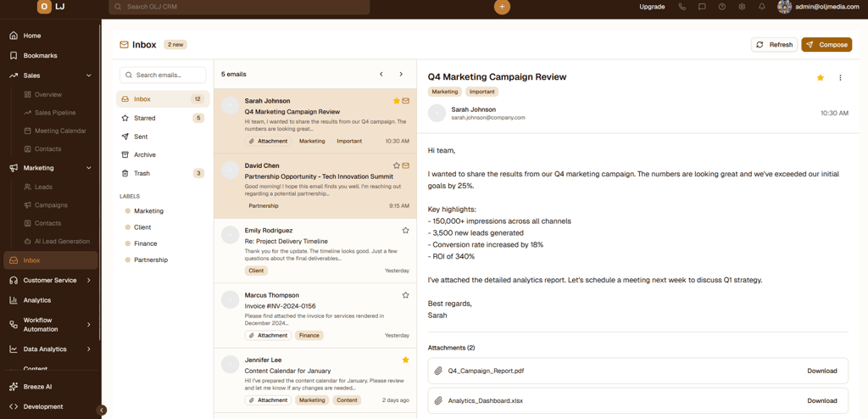The width and height of the screenshot is (868, 419).
Task: Collapse the Marketing section chevron
Action: coord(88,168)
